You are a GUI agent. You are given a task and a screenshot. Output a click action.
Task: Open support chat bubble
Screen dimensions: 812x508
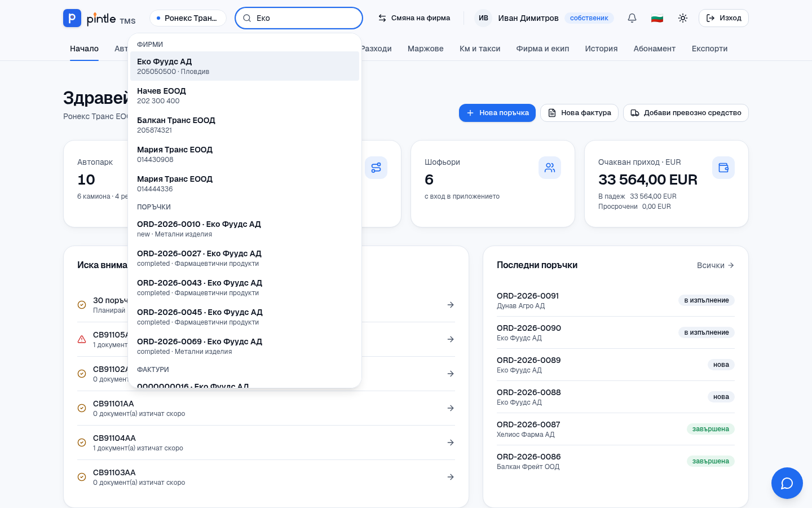pos(787,483)
